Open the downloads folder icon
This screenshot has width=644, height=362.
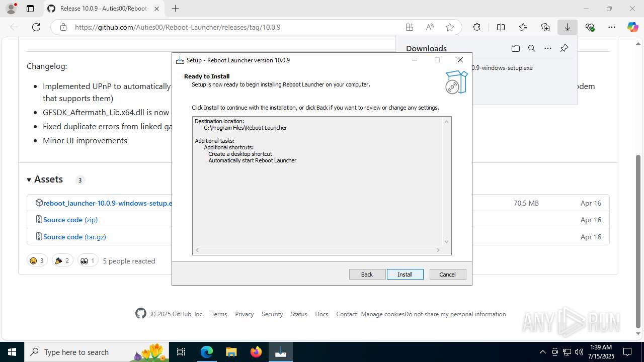tap(515, 48)
